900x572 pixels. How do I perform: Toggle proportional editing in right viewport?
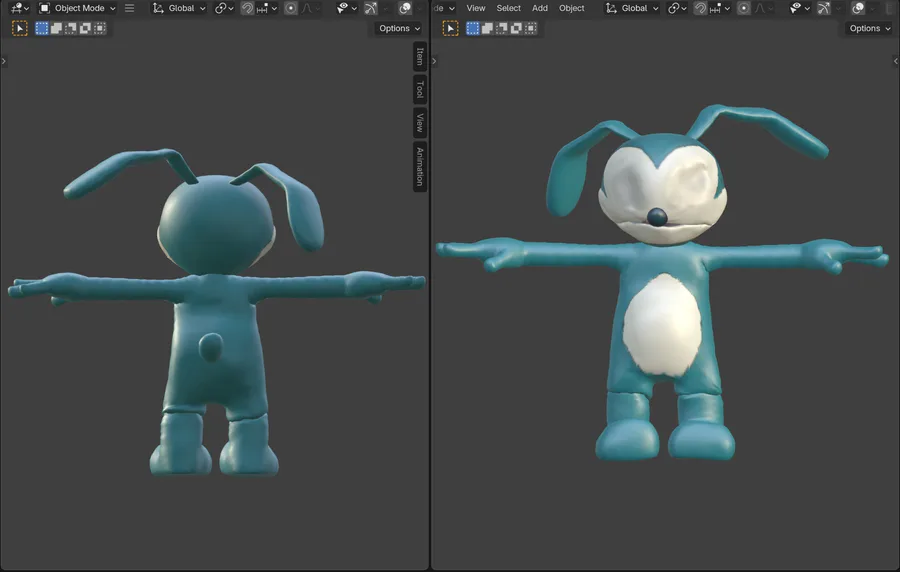pyautogui.click(x=744, y=8)
